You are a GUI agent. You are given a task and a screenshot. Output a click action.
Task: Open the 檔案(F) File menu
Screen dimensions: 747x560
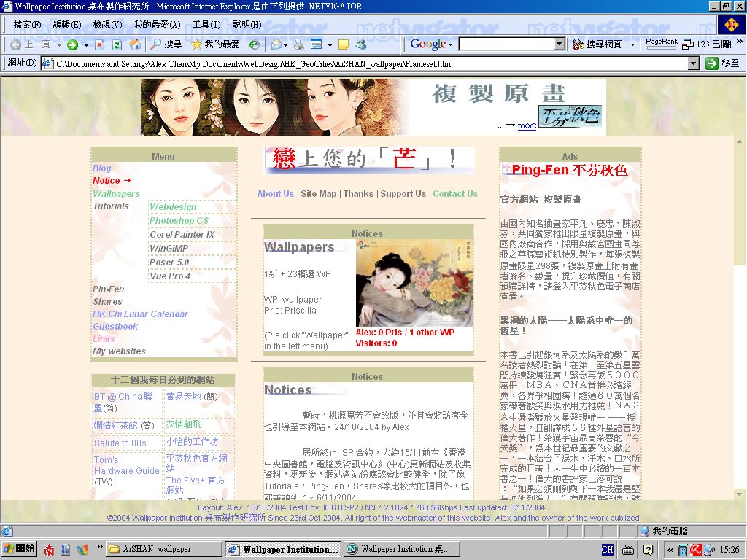click(27, 25)
